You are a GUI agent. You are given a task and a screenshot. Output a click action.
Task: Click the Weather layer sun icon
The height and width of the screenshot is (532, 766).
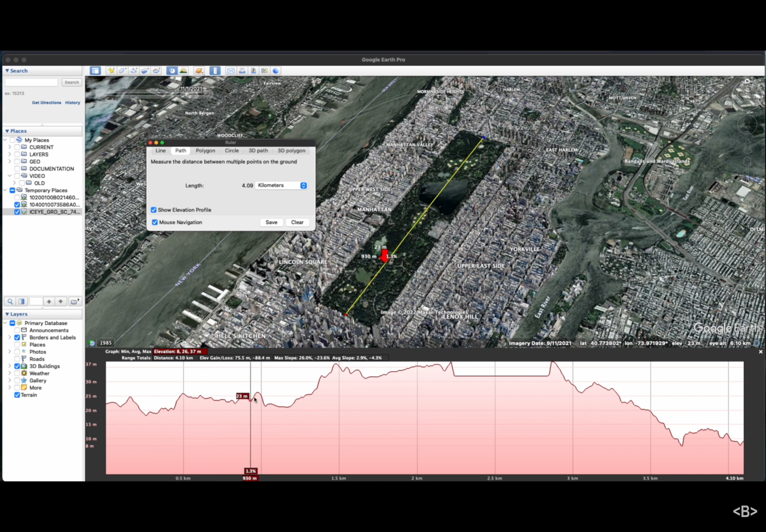click(24, 373)
